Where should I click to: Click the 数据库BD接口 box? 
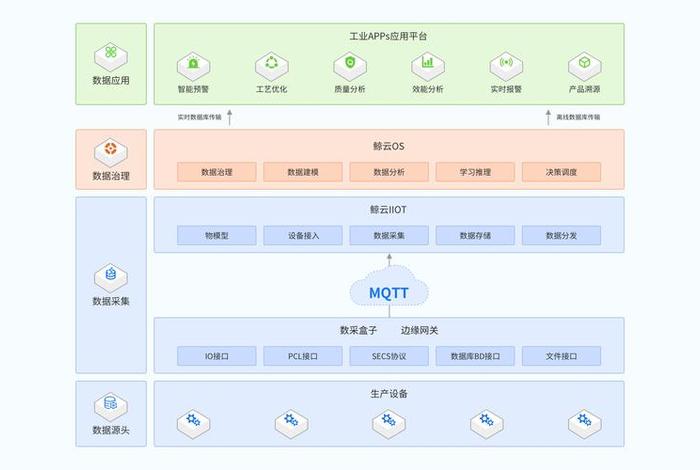click(x=475, y=356)
